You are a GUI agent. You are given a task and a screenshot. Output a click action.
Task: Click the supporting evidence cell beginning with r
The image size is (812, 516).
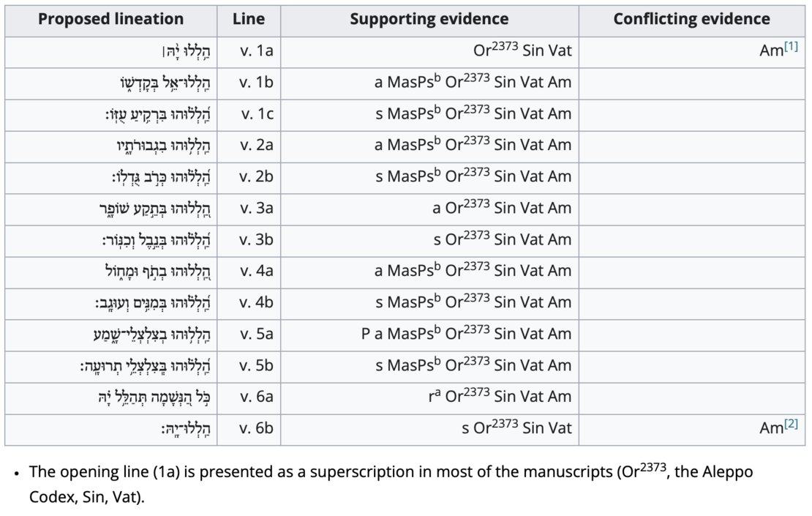point(500,397)
